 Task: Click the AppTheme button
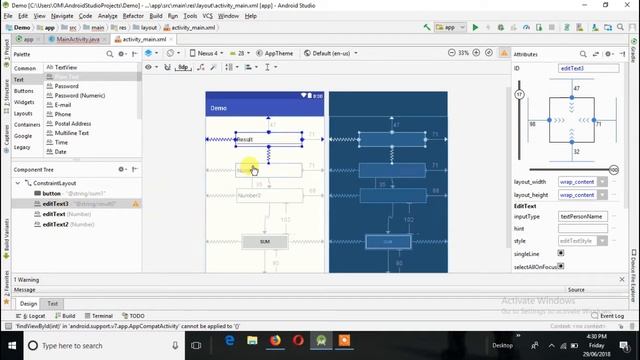274,53
